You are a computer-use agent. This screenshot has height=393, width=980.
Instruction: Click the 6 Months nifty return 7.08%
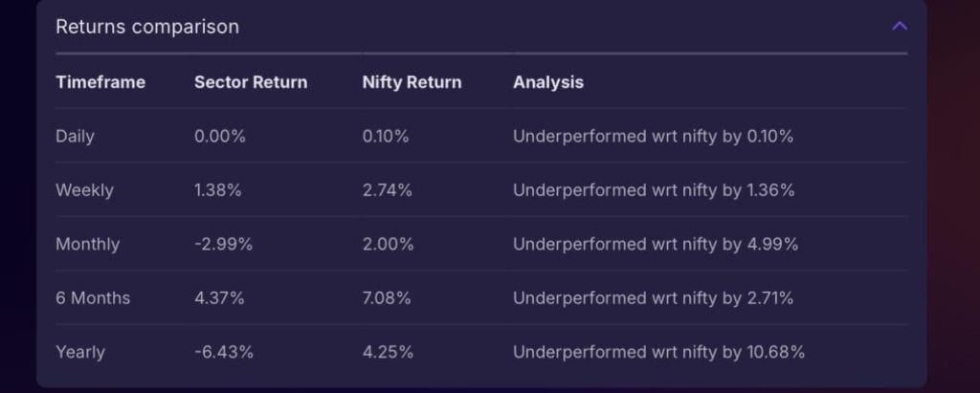click(x=387, y=298)
